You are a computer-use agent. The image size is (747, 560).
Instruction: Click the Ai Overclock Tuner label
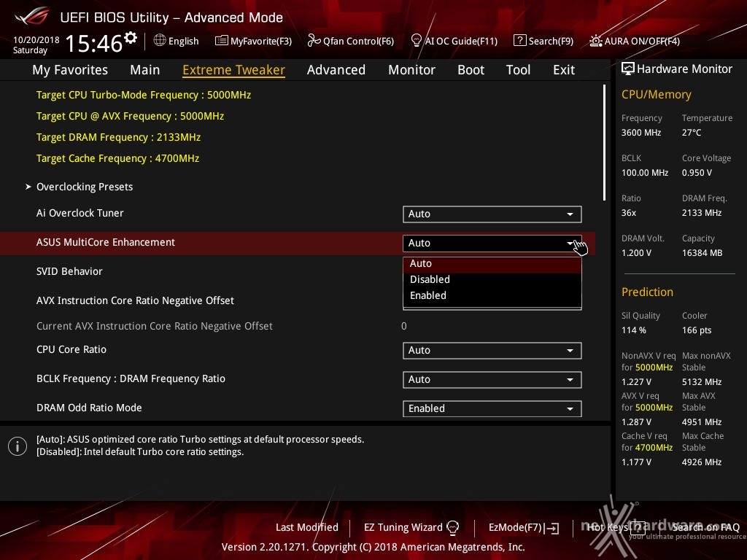click(x=80, y=214)
